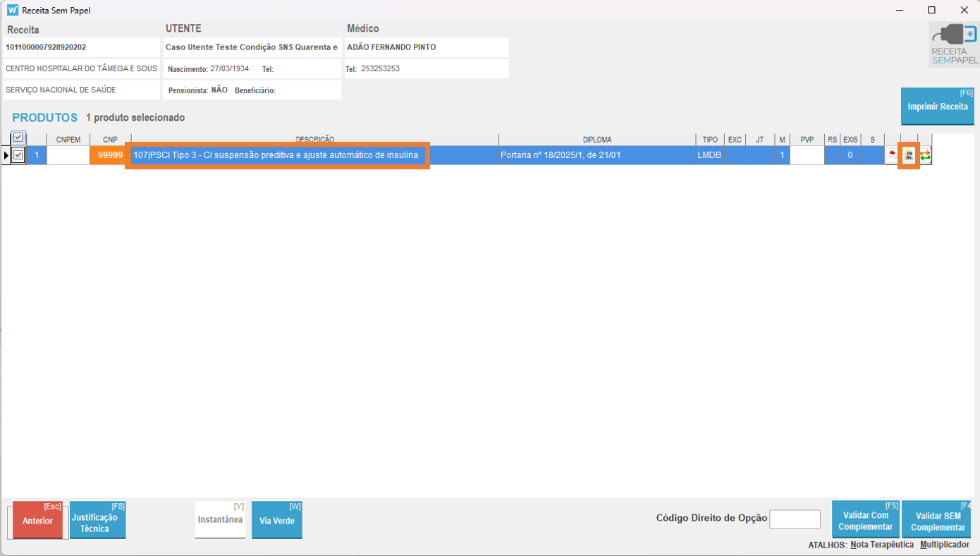Select the Via Verde button
The height and width of the screenshot is (556, 980).
coord(276,521)
